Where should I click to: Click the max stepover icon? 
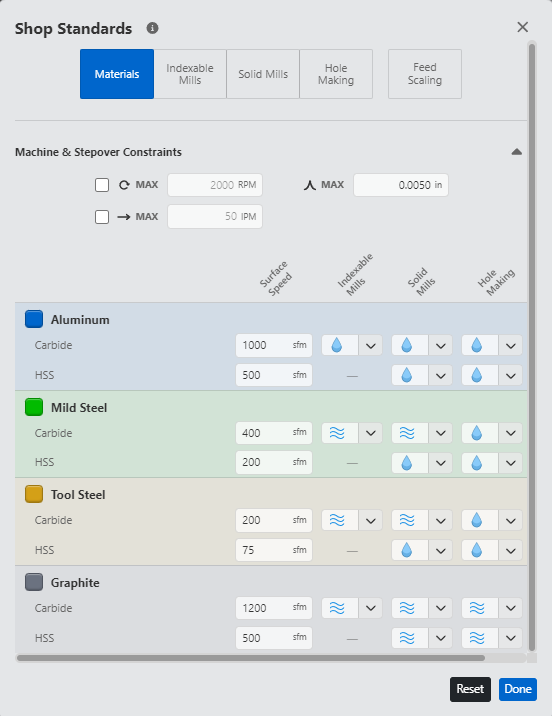[x=310, y=185]
